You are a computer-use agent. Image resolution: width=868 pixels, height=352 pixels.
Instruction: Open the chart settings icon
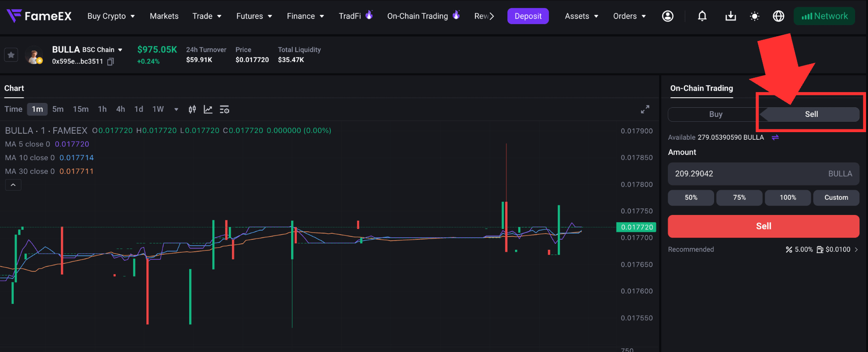coord(224,109)
